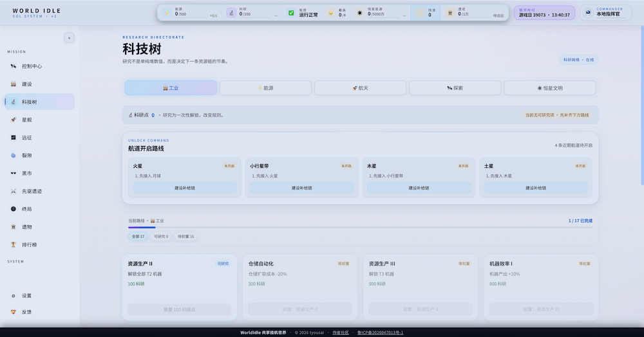Switch to the 航天 tab
Viewport: 644px width, 337px height.
pyautogui.click(x=360, y=87)
